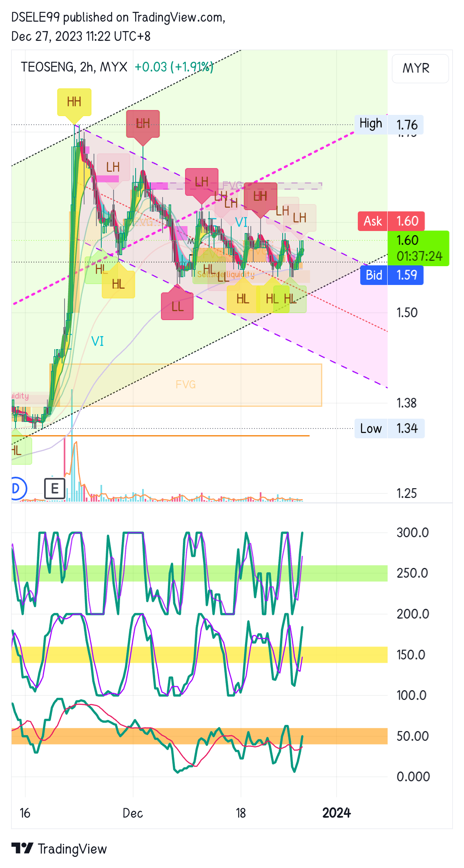Click the 2024 label on the time axis
Viewport: 464px width, 868px height.
pos(337,813)
